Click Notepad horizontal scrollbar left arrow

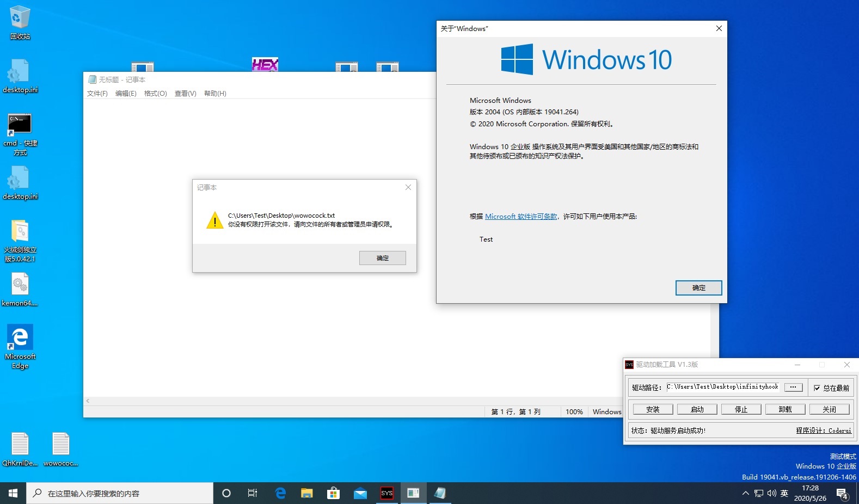pos(88,401)
